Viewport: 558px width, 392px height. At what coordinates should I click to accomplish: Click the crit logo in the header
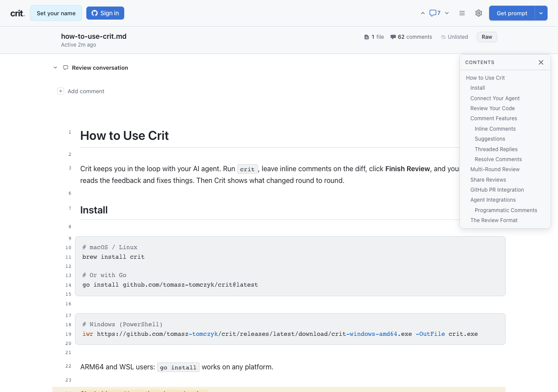click(17, 13)
